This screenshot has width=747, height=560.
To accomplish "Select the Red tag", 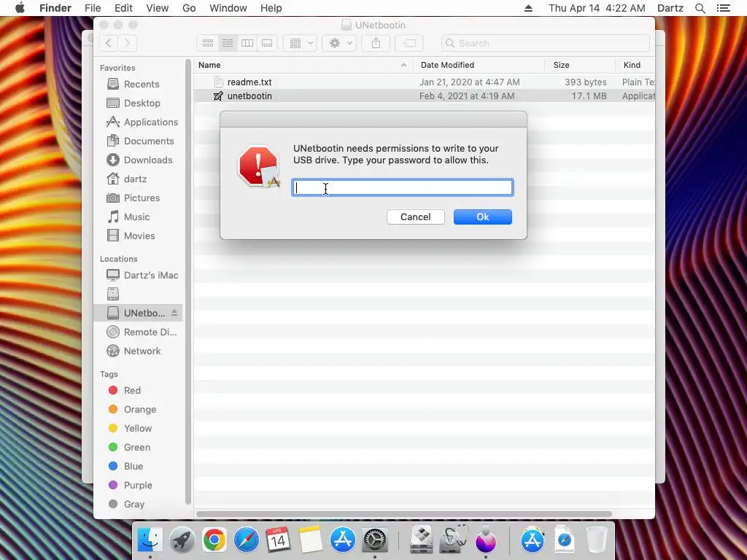I will click(124, 391).
